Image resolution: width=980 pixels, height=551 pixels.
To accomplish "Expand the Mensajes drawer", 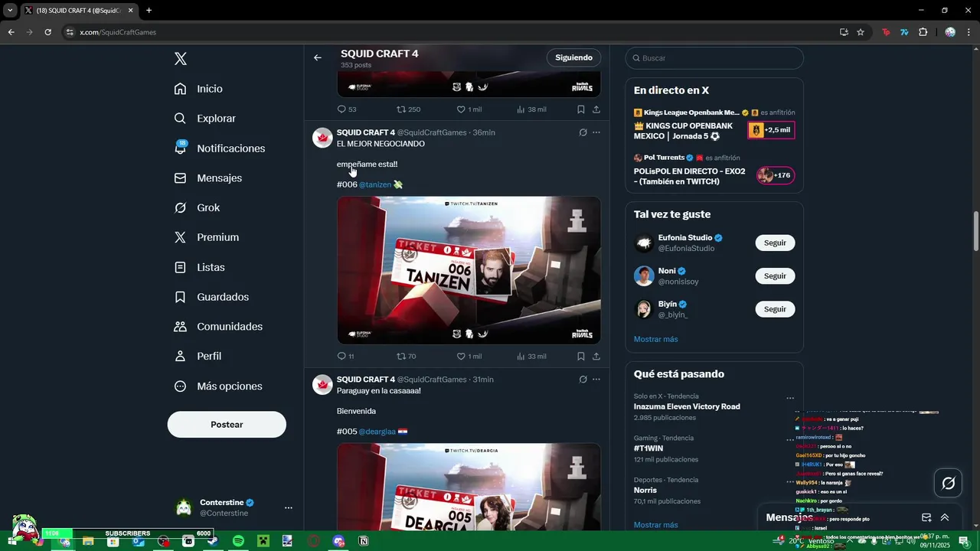I will tap(945, 517).
